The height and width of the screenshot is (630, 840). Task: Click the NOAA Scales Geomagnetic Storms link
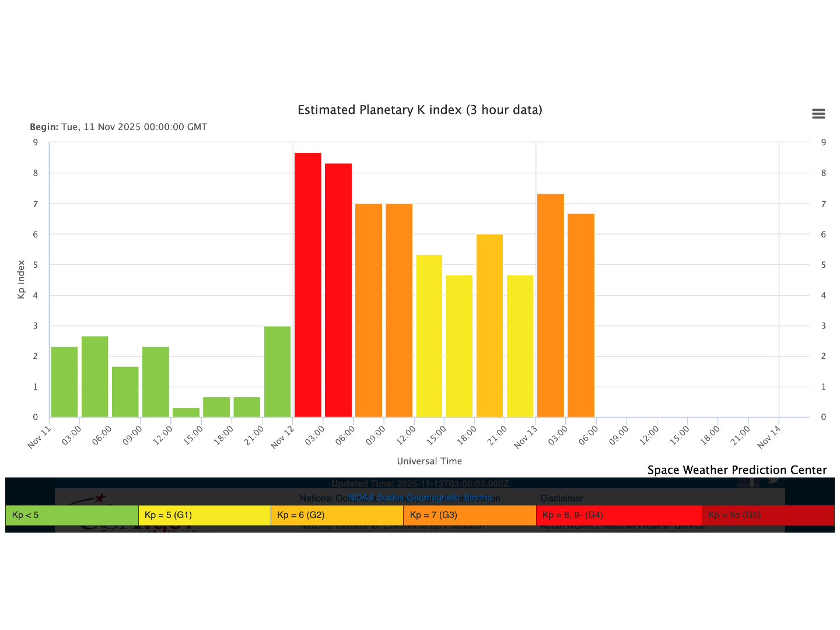[420, 498]
